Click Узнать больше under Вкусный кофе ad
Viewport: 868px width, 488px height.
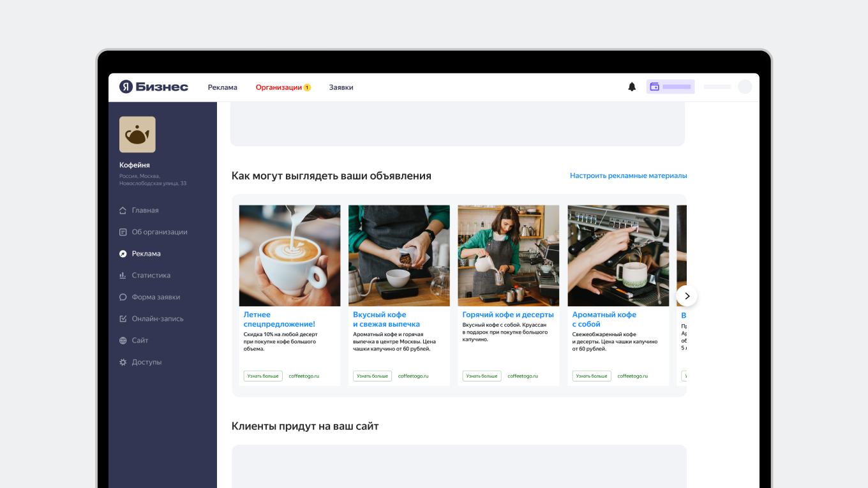(373, 376)
